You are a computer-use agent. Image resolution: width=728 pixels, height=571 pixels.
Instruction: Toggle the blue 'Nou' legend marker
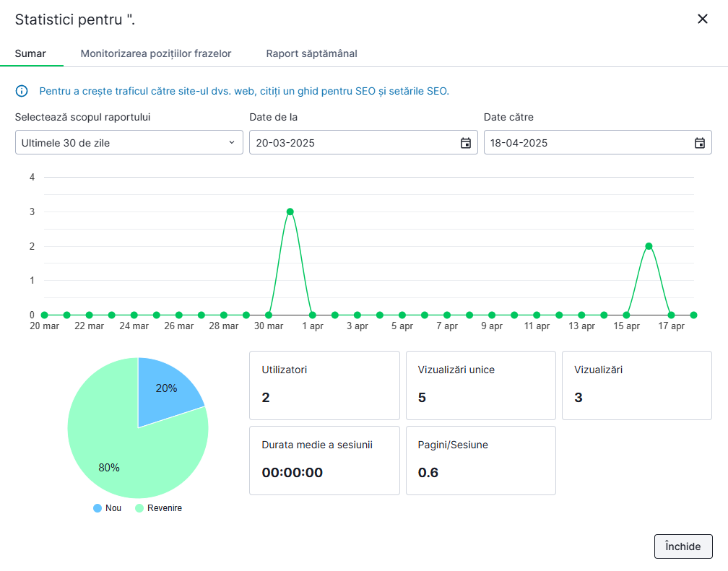click(97, 508)
